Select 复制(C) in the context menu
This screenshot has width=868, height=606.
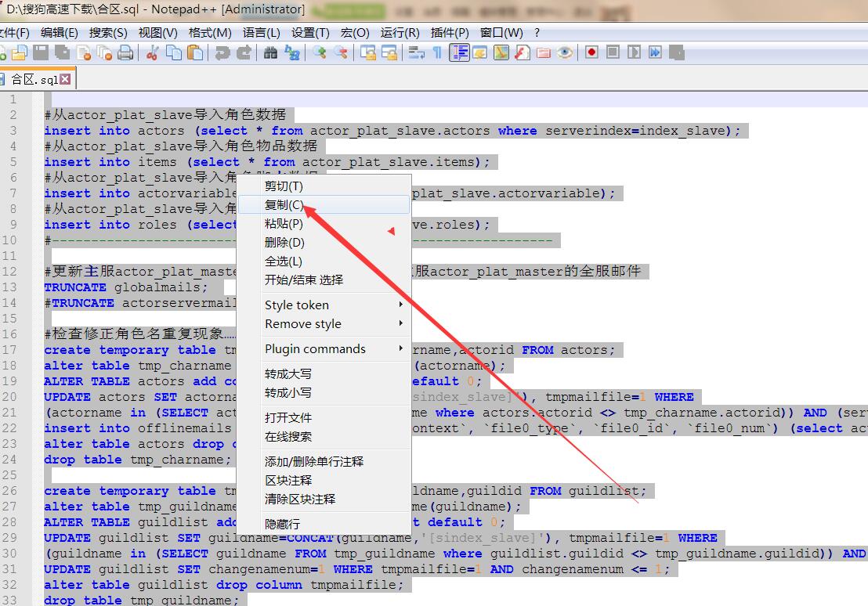[x=284, y=204]
